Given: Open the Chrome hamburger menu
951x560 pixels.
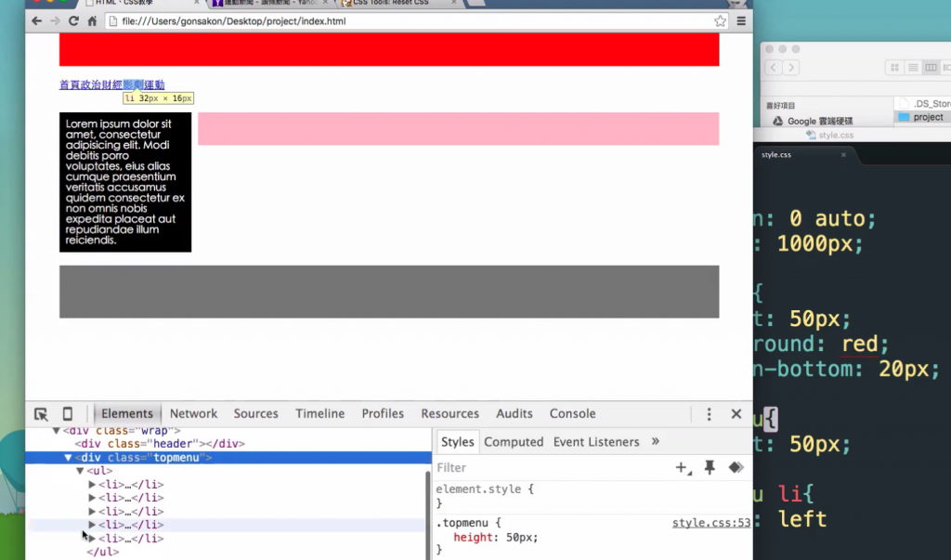Looking at the screenshot, I should pos(741,21).
